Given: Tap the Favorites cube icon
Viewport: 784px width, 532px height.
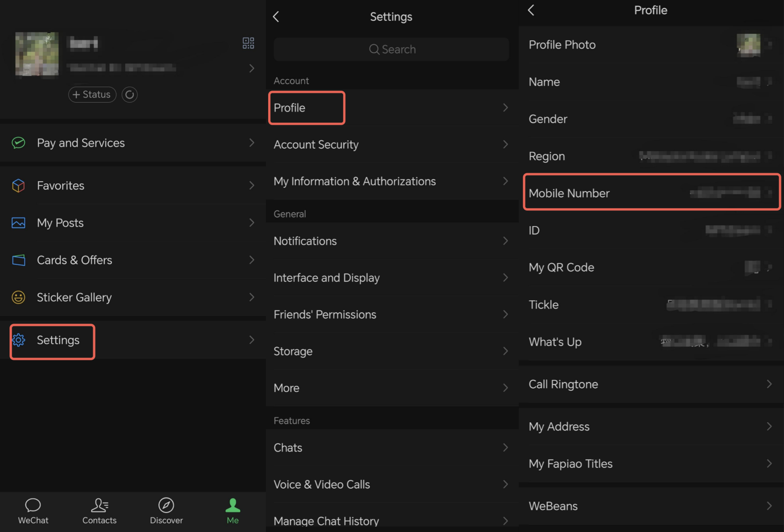Looking at the screenshot, I should pos(18,185).
